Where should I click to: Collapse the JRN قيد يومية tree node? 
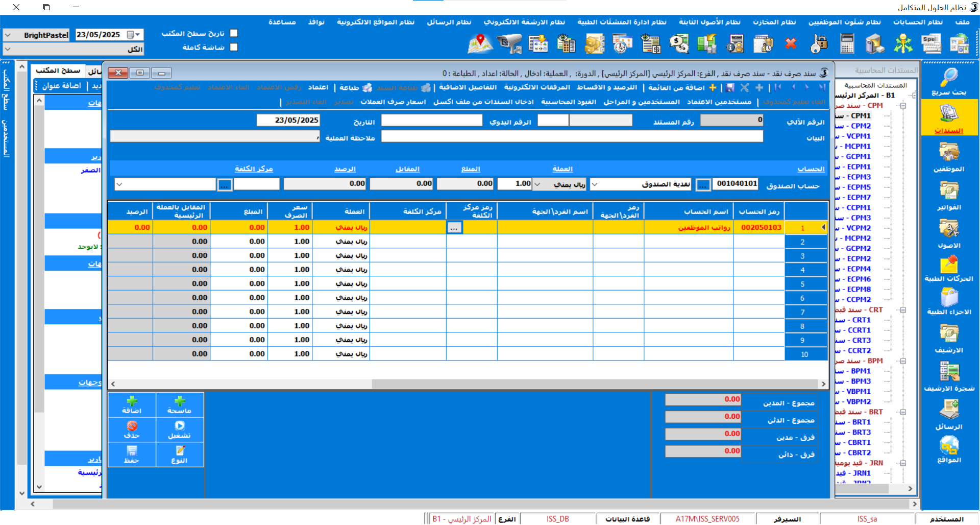point(903,463)
